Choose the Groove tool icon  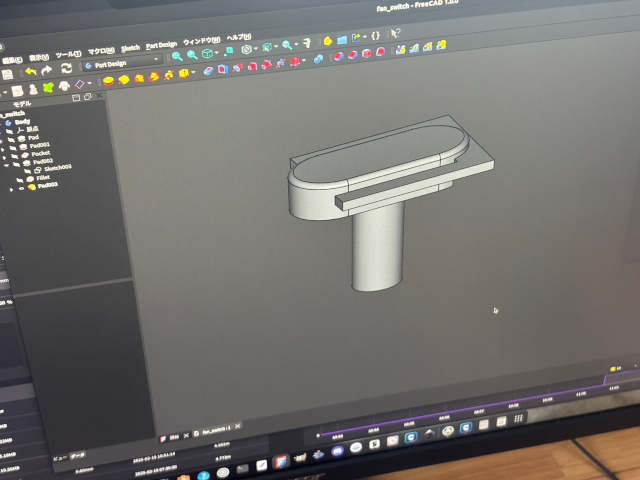238,67
